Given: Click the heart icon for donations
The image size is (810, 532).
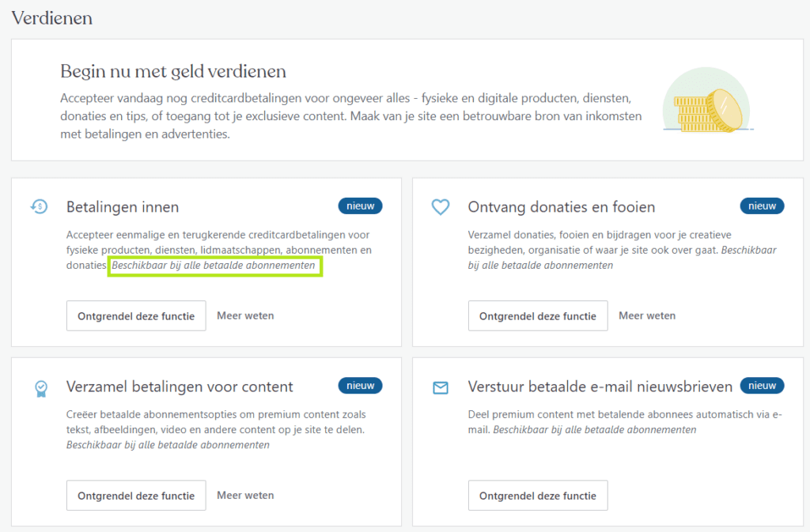Looking at the screenshot, I should click(x=441, y=207).
